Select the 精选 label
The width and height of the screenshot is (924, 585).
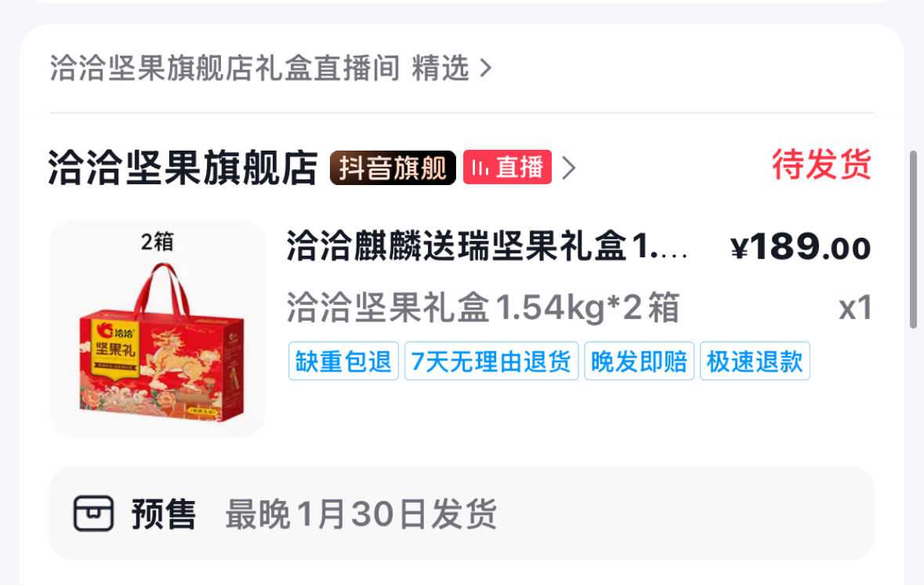point(440,68)
